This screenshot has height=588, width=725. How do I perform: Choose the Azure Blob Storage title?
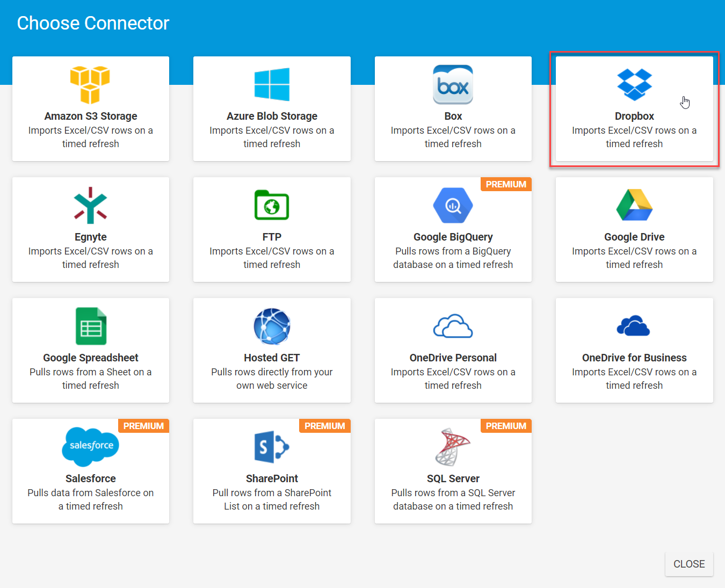pyautogui.click(x=272, y=116)
